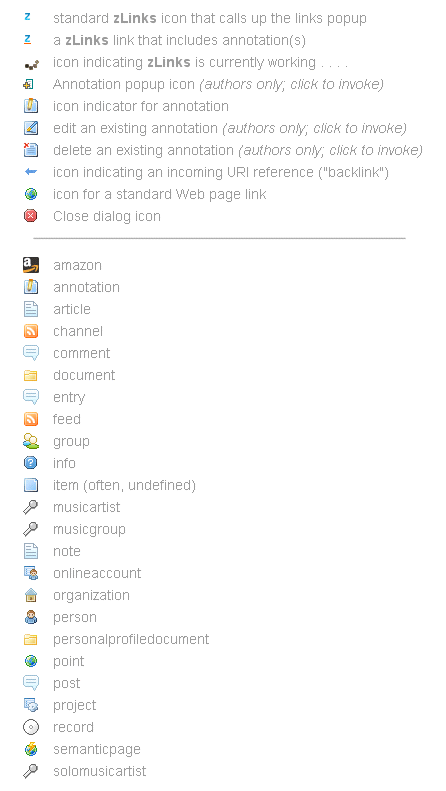Click the red Close dialog icon
The width and height of the screenshot is (446, 791).
coord(31,216)
